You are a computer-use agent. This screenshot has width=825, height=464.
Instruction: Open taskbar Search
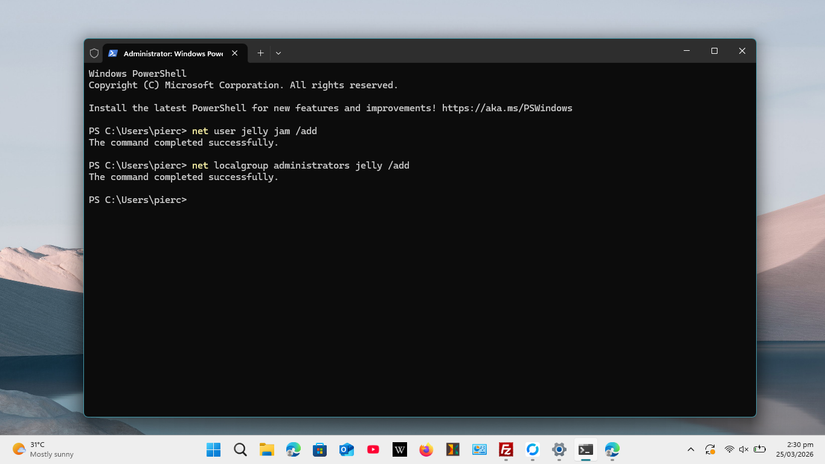tap(240, 449)
